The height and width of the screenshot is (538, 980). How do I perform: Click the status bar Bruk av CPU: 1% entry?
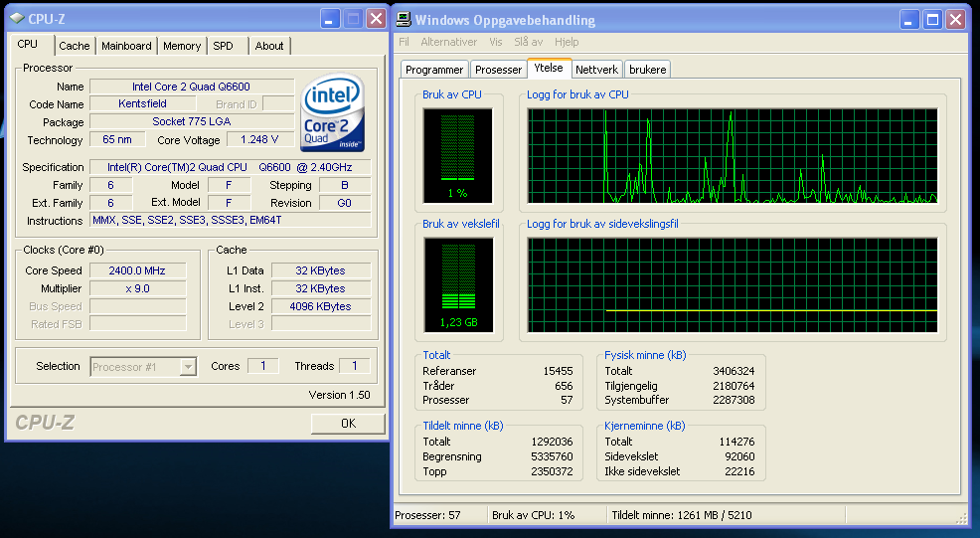[547, 515]
